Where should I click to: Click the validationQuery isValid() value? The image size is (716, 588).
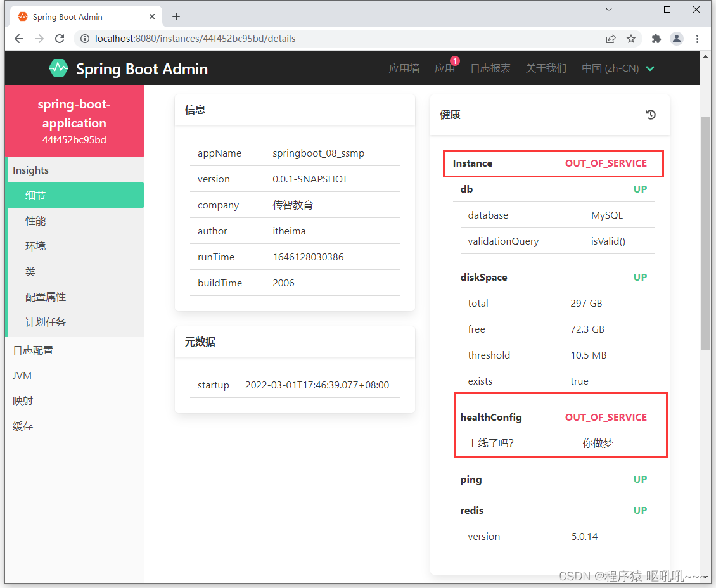click(x=608, y=241)
